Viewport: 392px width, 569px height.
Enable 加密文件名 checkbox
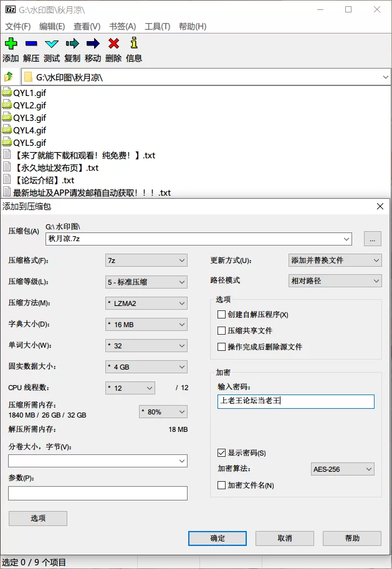tap(221, 485)
